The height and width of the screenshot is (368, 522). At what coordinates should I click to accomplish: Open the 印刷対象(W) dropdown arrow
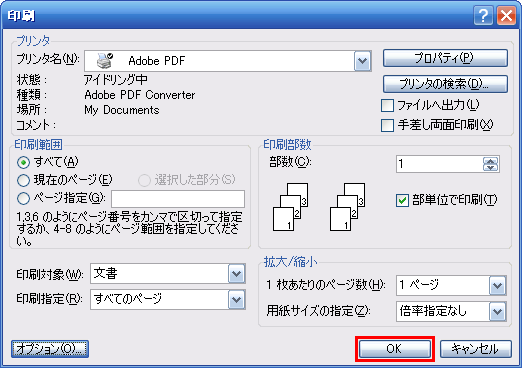pos(237,274)
